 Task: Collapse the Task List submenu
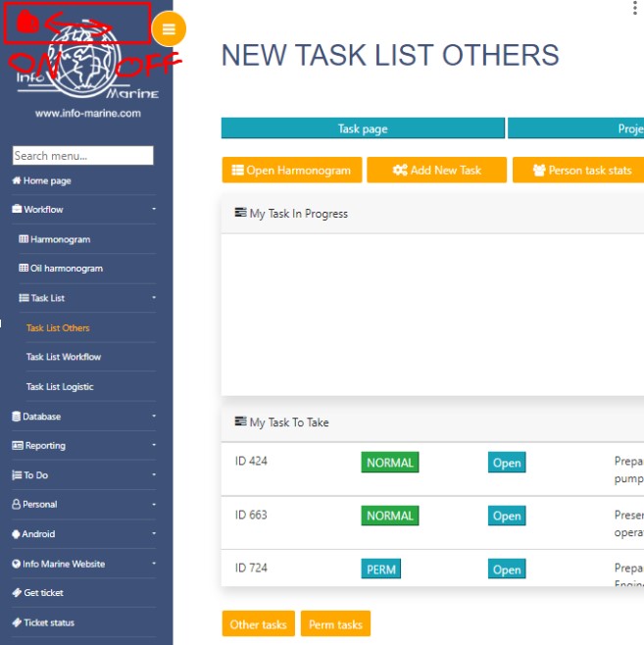click(85, 298)
